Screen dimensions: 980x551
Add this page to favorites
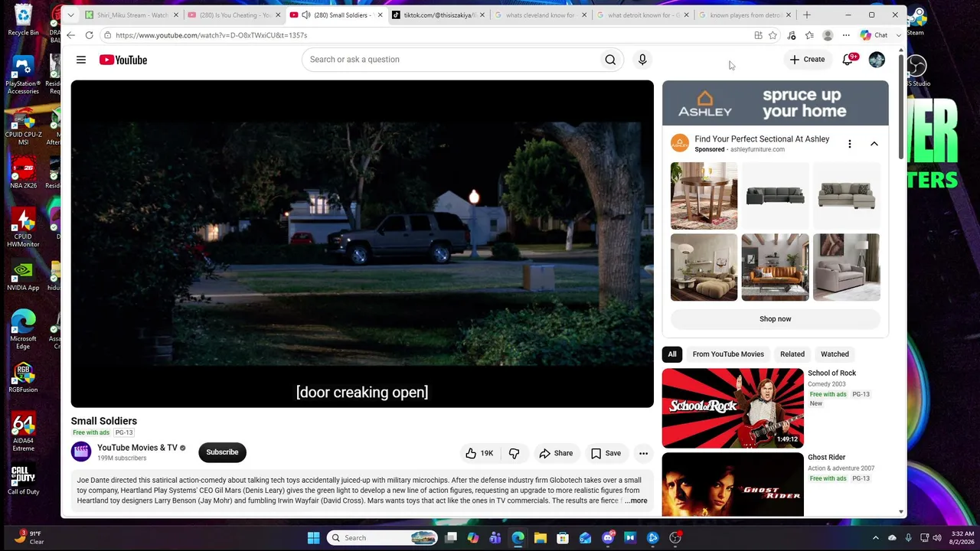[x=773, y=35]
